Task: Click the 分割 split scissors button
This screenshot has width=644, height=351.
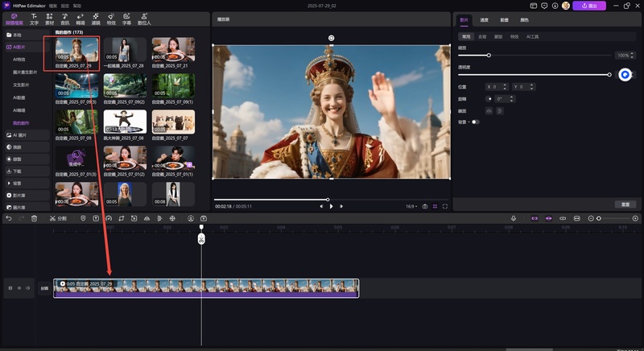Action: click(x=58, y=218)
